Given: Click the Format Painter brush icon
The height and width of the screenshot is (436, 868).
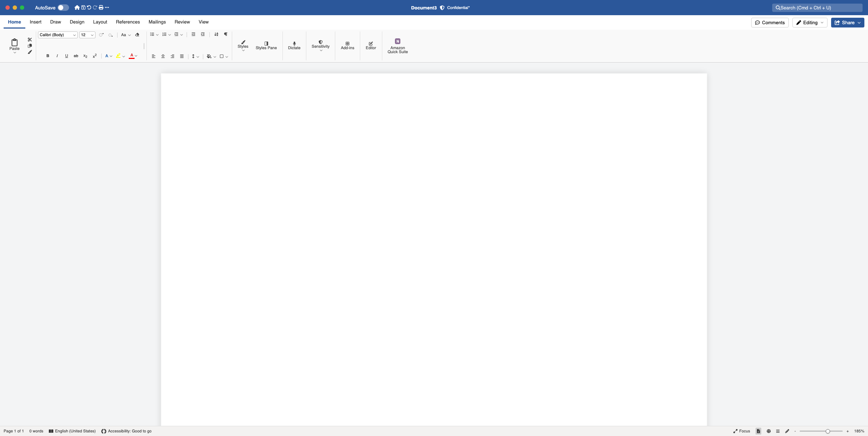Looking at the screenshot, I should point(30,52).
